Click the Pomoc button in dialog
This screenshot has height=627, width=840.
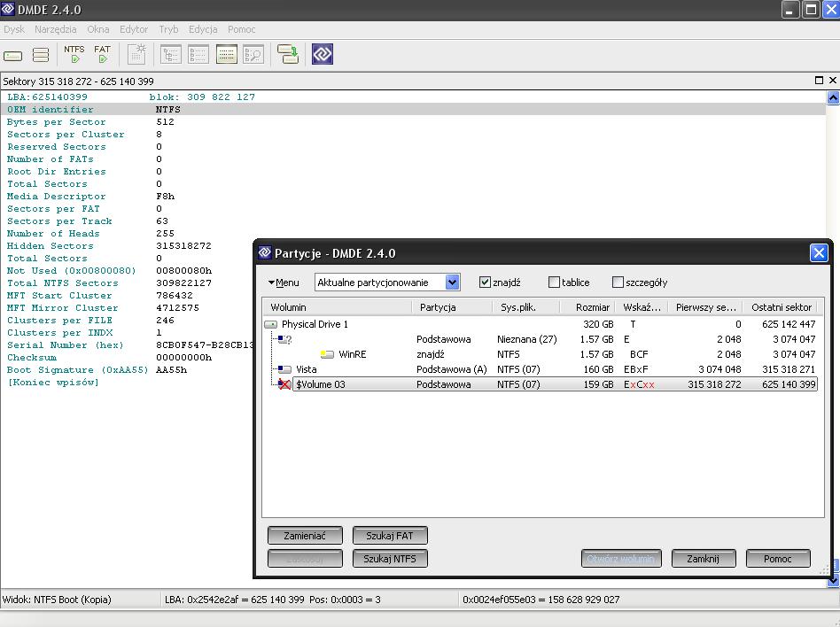point(778,559)
